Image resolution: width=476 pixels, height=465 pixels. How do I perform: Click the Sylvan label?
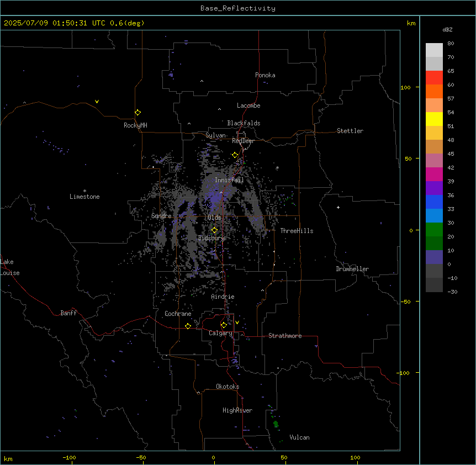coord(215,135)
